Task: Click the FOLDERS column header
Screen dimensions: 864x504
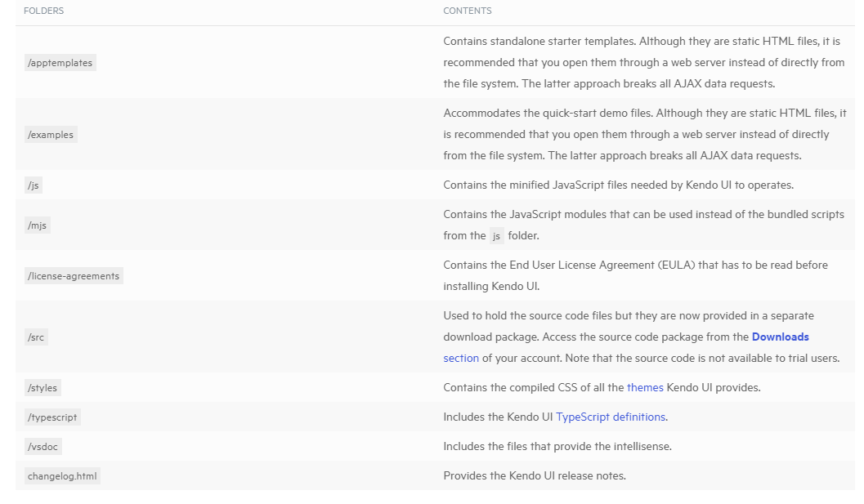Action: 43,11
